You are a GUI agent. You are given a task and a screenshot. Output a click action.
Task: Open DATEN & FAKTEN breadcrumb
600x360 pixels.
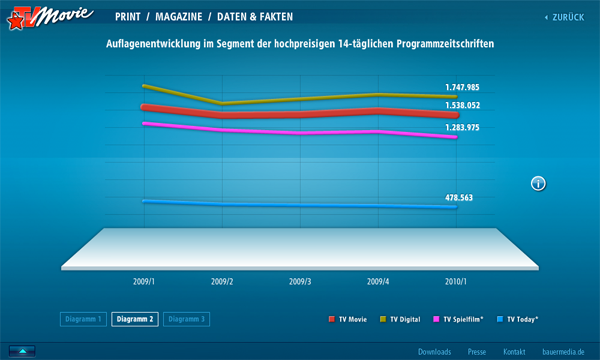pos(255,17)
